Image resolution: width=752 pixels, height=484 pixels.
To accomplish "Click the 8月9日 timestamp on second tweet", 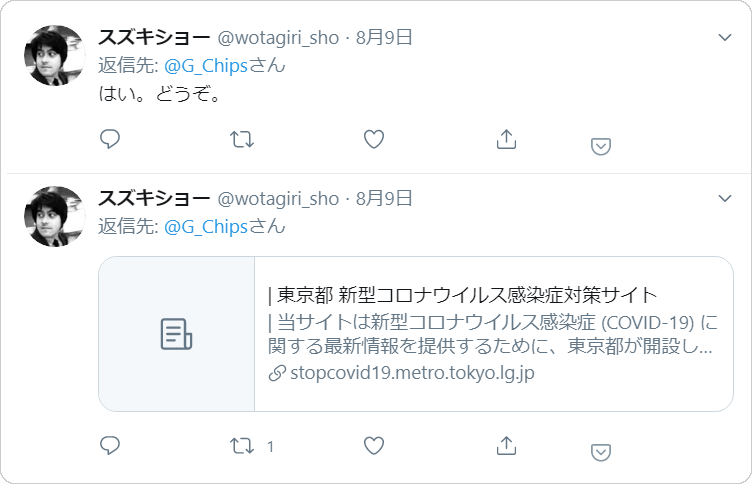I will pos(384,199).
